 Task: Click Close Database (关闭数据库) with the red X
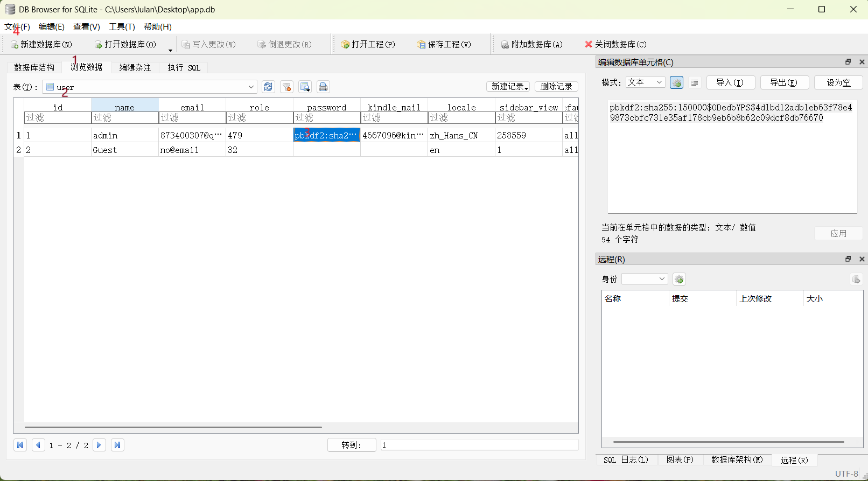click(616, 44)
